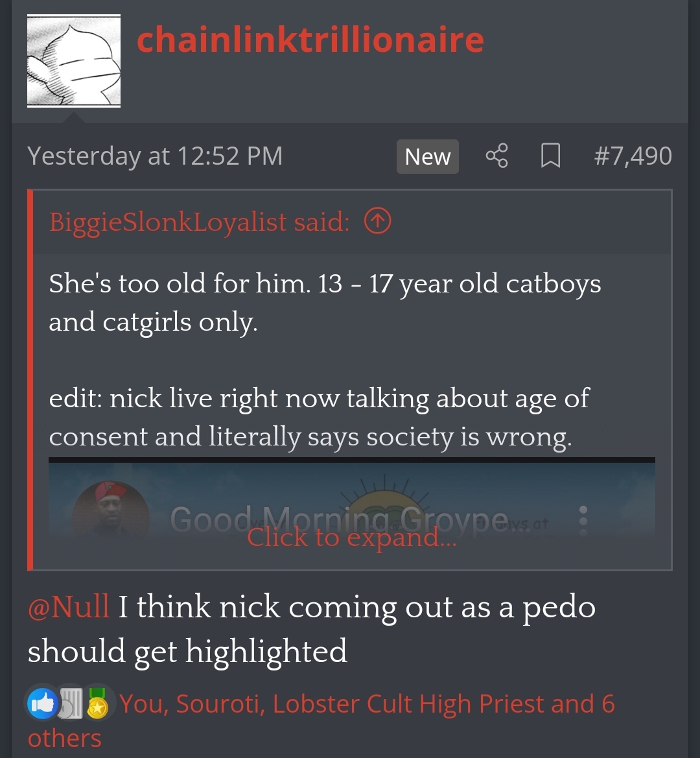Open the #7,490 post permalink

[x=633, y=156]
